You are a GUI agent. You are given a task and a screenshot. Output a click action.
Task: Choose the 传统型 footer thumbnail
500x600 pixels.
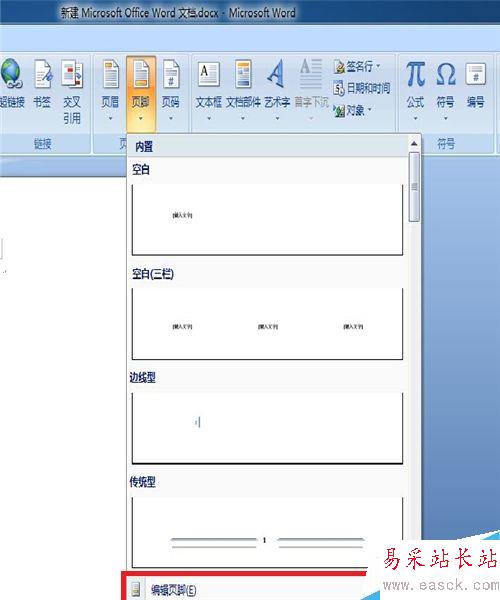(267, 532)
